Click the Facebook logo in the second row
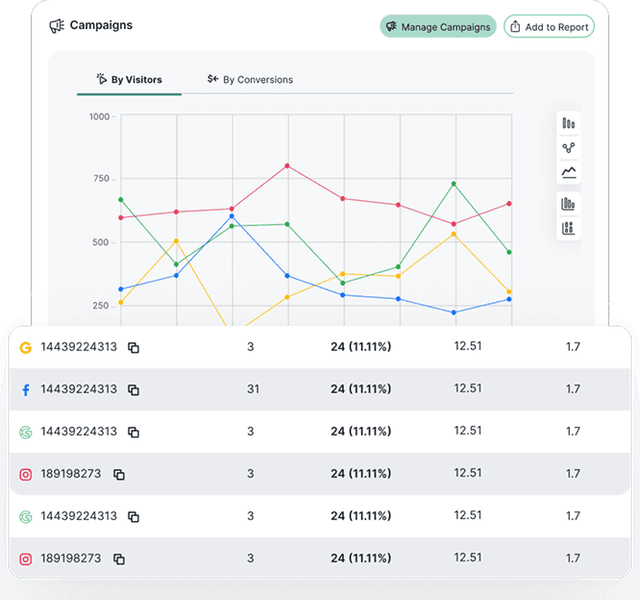Viewport: 640px width, 600px height. click(26, 390)
